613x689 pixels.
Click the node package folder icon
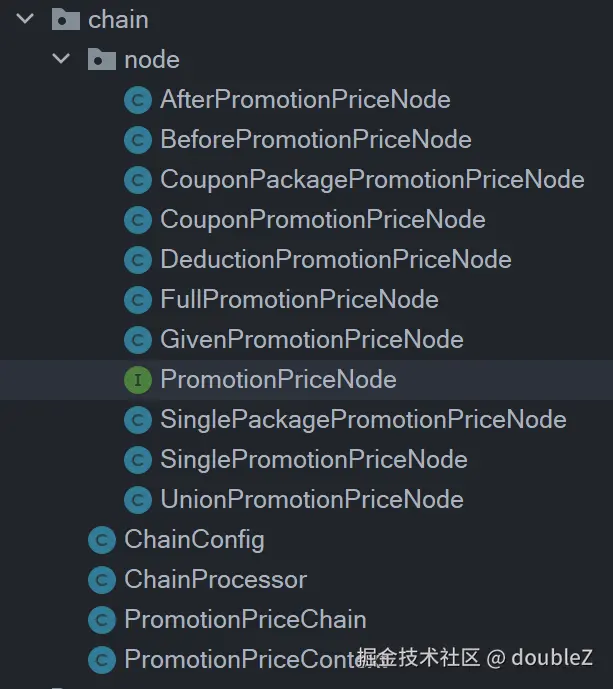[x=102, y=59]
